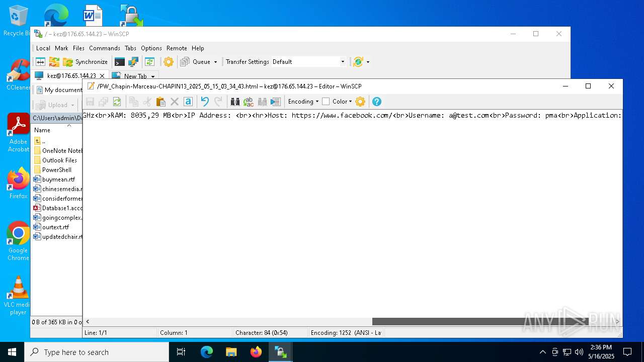The image size is (644, 362).
Task: Open Firefox from the taskbar
Action: [x=256, y=352]
